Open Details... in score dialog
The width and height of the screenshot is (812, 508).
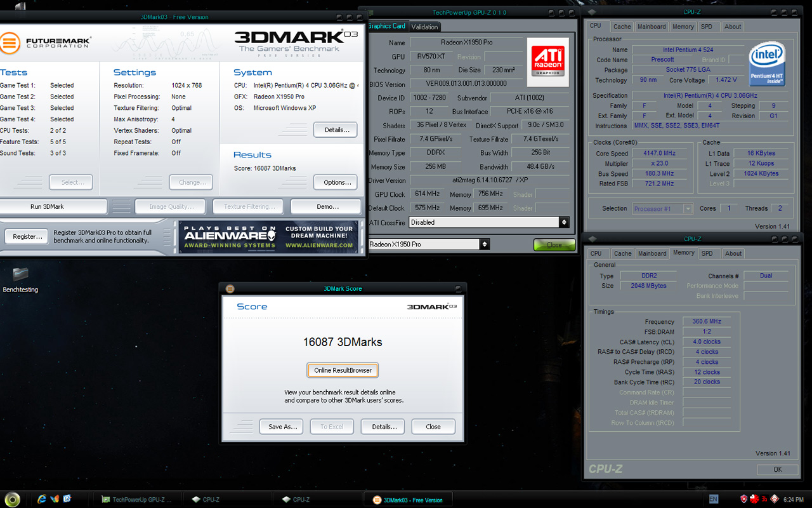(x=383, y=427)
